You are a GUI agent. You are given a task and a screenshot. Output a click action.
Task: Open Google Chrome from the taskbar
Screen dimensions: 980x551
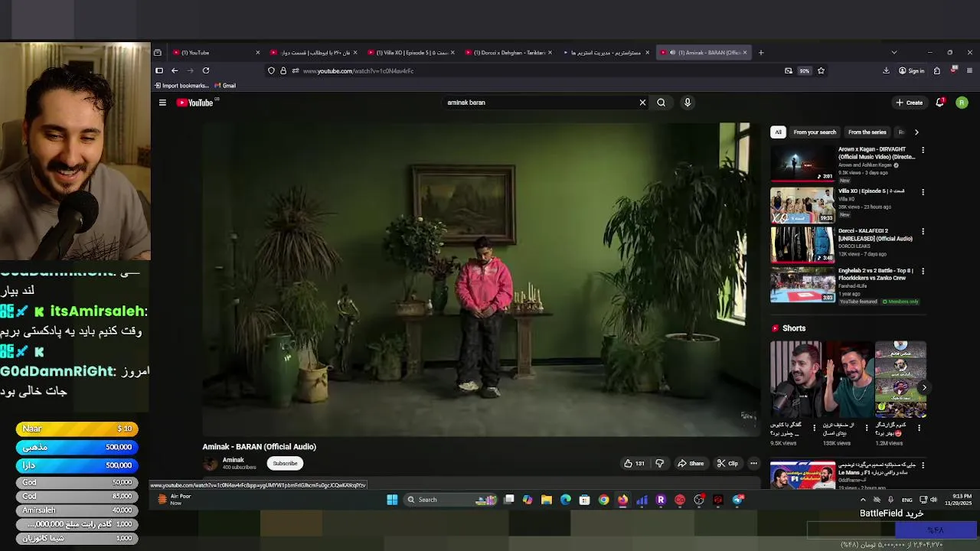point(604,500)
